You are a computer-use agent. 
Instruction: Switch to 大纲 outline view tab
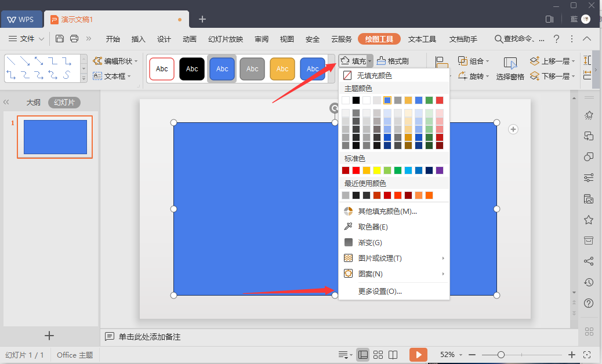[34, 103]
